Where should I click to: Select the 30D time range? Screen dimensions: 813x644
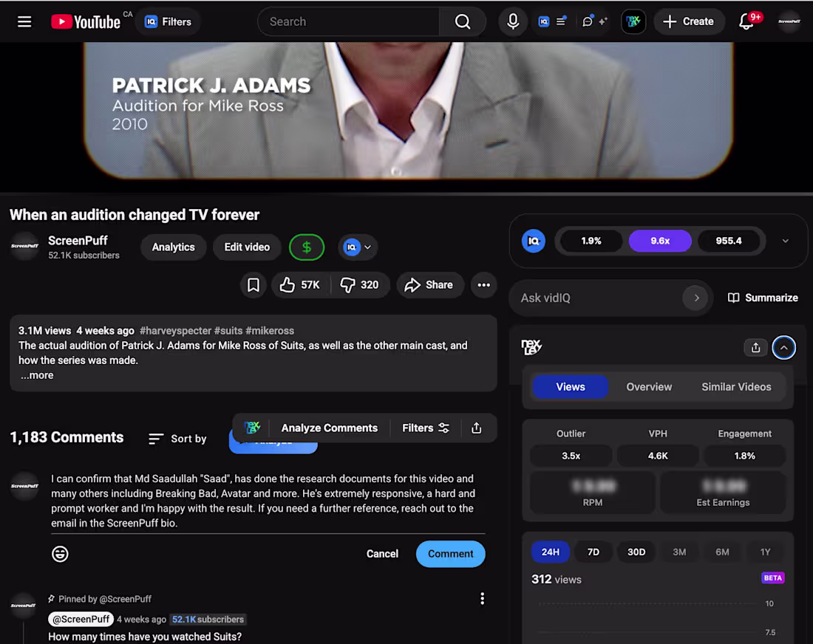coord(636,552)
